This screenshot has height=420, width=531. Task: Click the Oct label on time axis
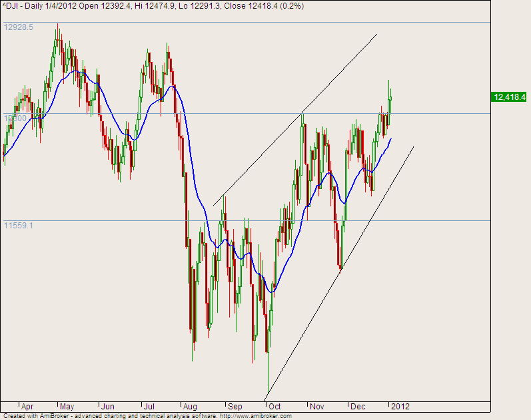274,406
